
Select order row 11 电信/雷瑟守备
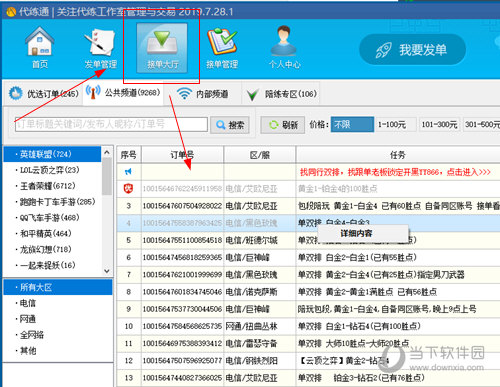pyautogui.click(x=308, y=343)
